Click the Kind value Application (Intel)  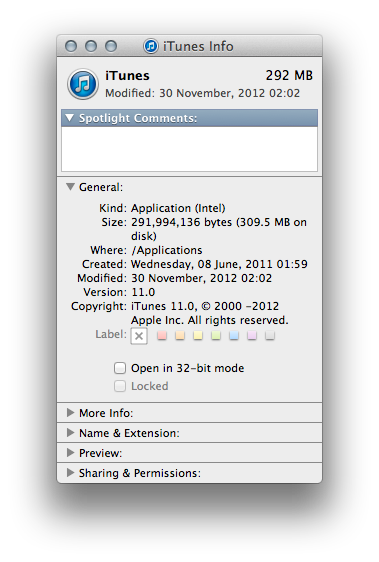pyautogui.click(x=178, y=208)
